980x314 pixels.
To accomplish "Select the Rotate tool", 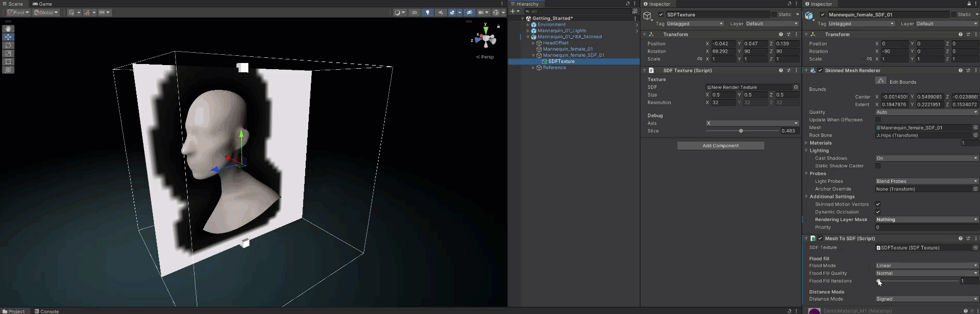I will point(8,45).
